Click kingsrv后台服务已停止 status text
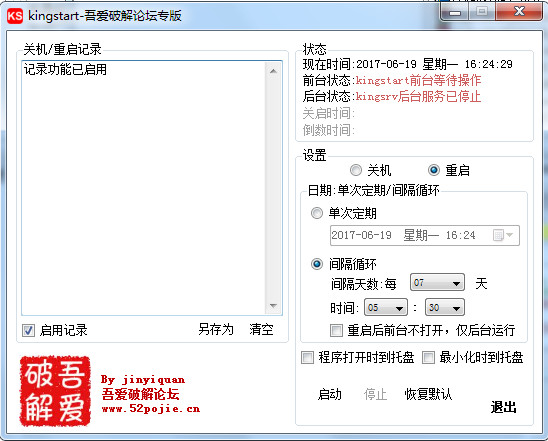The height and width of the screenshot is (441, 548). (x=418, y=96)
